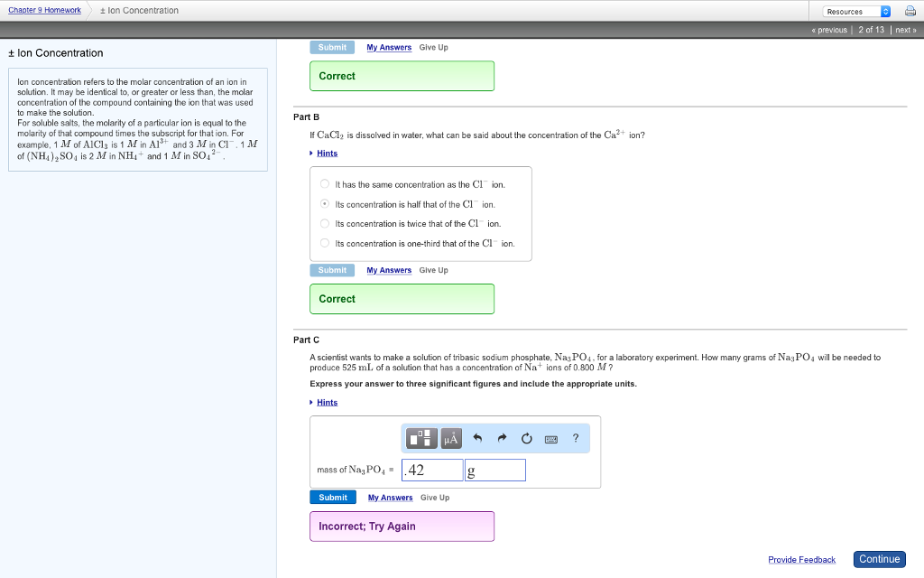The image size is (924, 578).
Task: Submit the Part C answer
Action: [333, 497]
